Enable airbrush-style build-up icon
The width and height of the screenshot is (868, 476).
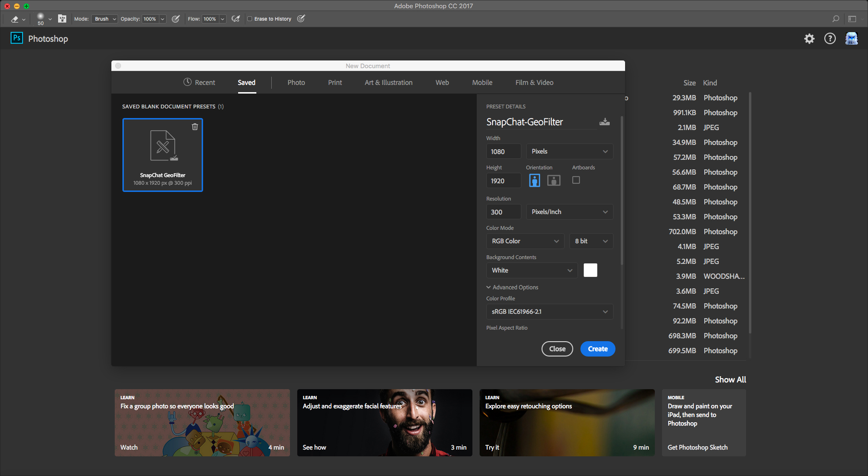coord(236,19)
